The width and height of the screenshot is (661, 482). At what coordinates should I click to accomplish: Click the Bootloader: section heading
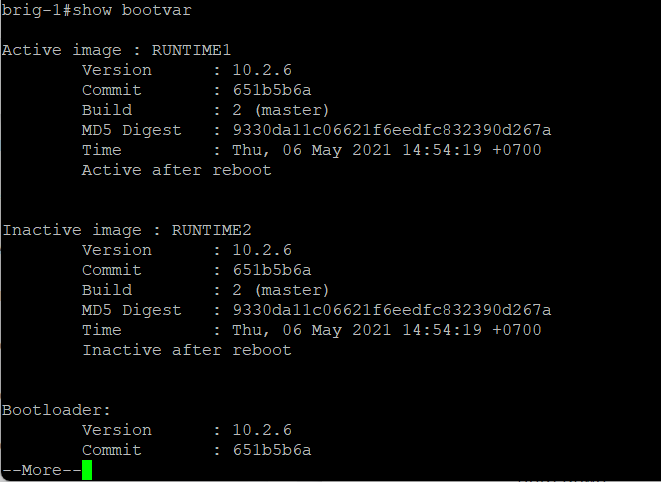coord(56,410)
